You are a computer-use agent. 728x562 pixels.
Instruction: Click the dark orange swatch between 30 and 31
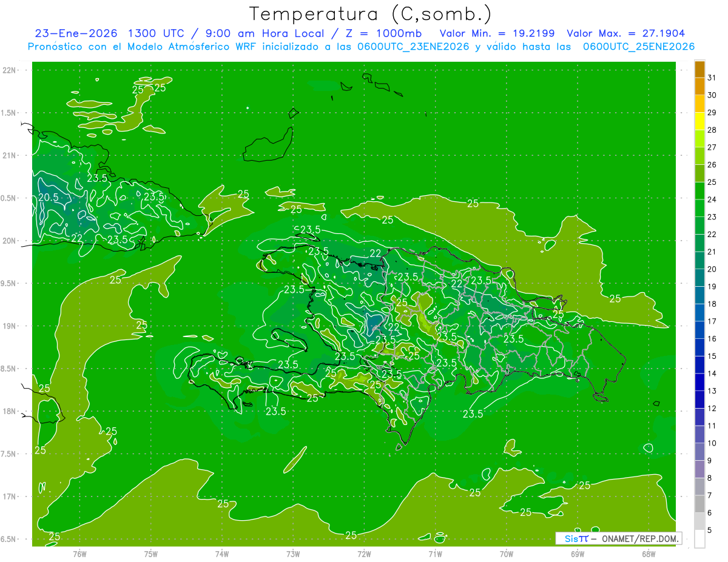click(x=699, y=87)
